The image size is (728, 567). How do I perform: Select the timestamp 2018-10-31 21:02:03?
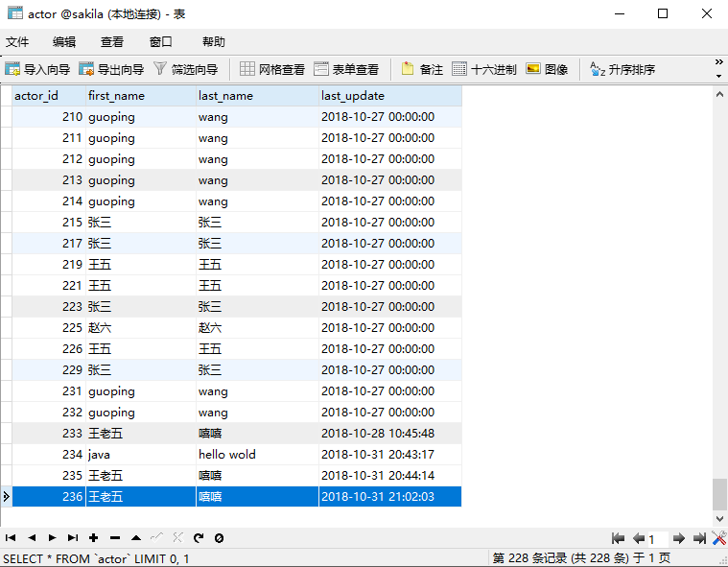tap(390, 496)
